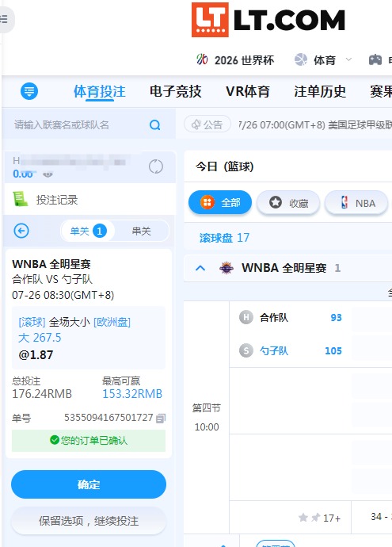
Task: Click the 体育 basketball icon
Action: click(x=301, y=59)
